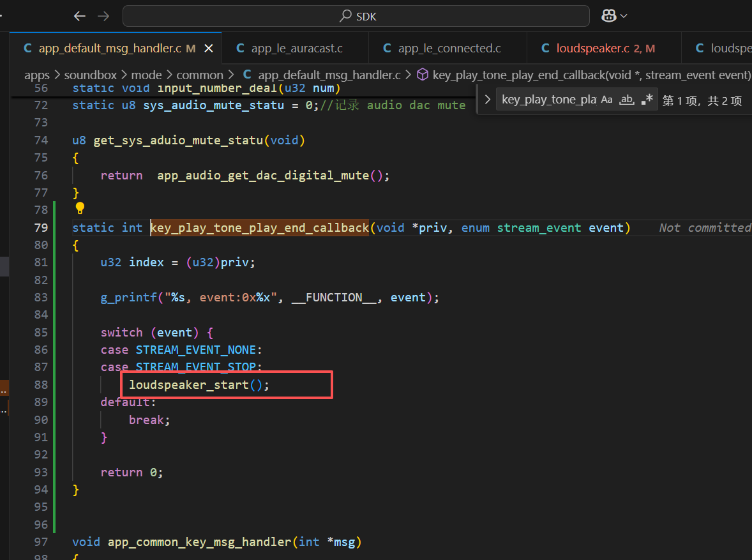Click the key_play_tone_play_end_callback function name
This screenshot has width=752, height=560.
pos(259,228)
